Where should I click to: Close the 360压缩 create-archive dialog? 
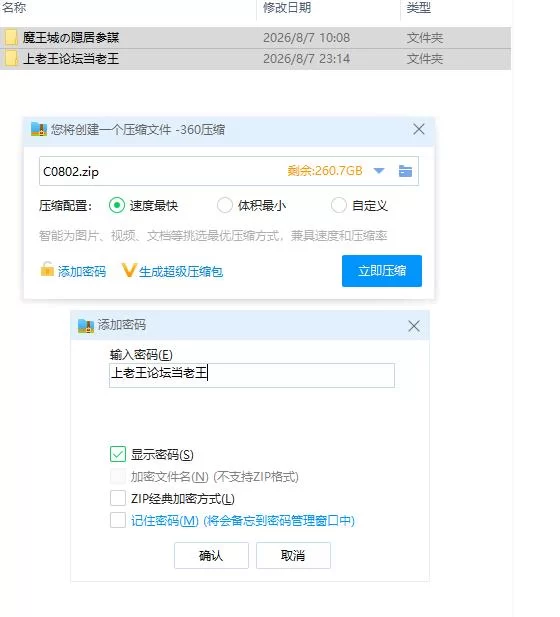pos(419,129)
